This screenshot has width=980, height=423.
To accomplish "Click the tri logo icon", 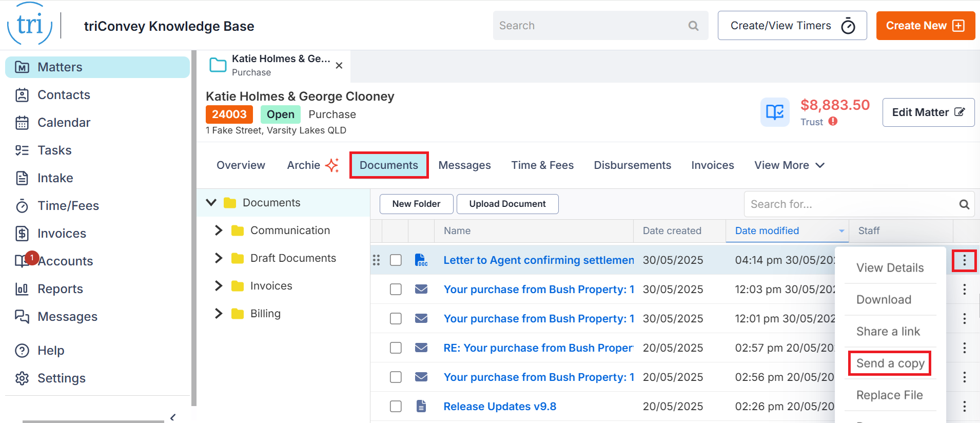I will coord(30,24).
